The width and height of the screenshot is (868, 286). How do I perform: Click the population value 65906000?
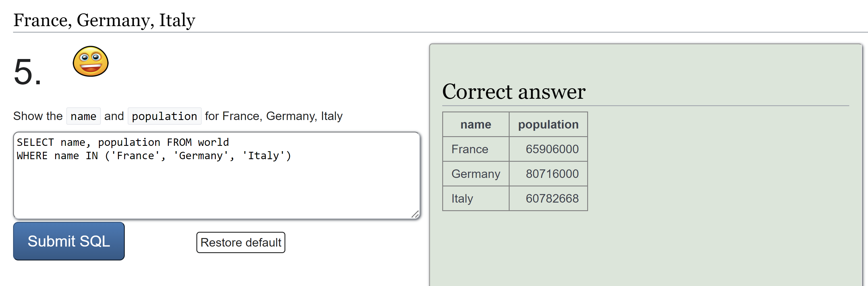tap(552, 149)
